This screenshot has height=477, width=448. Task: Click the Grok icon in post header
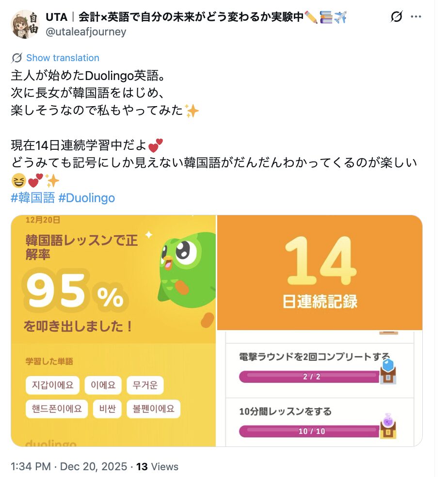pos(396,17)
